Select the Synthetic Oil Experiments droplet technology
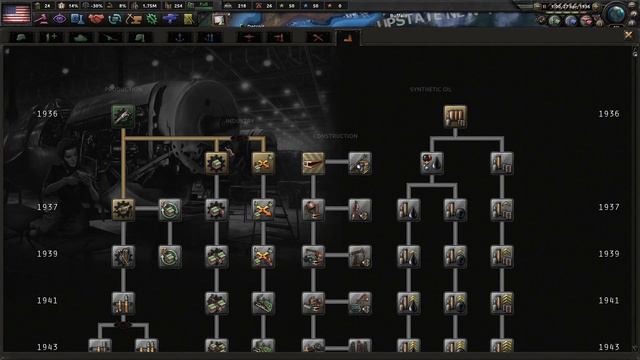 pos(432,163)
